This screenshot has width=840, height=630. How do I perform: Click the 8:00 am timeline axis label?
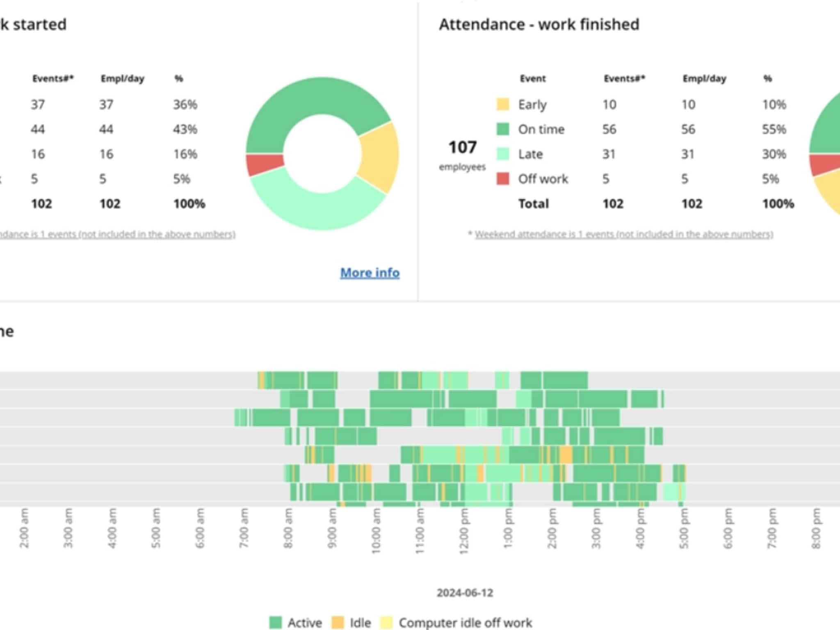tap(288, 528)
